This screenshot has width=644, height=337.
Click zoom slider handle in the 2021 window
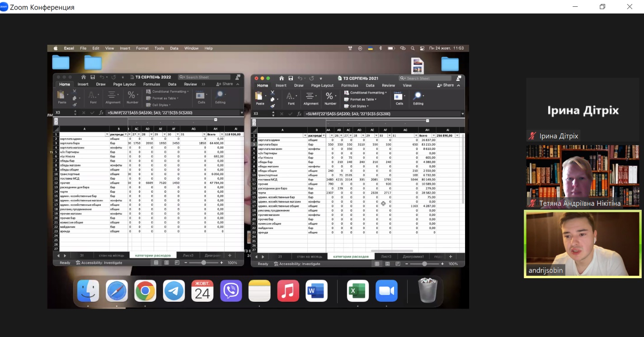click(x=424, y=264)
